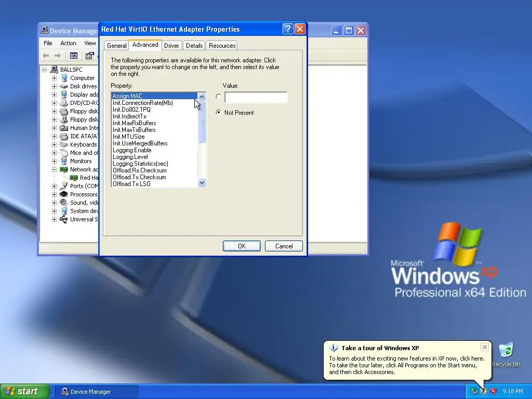
Task: Click the Windows XP tour balloon text
Action: click(406, 365)
